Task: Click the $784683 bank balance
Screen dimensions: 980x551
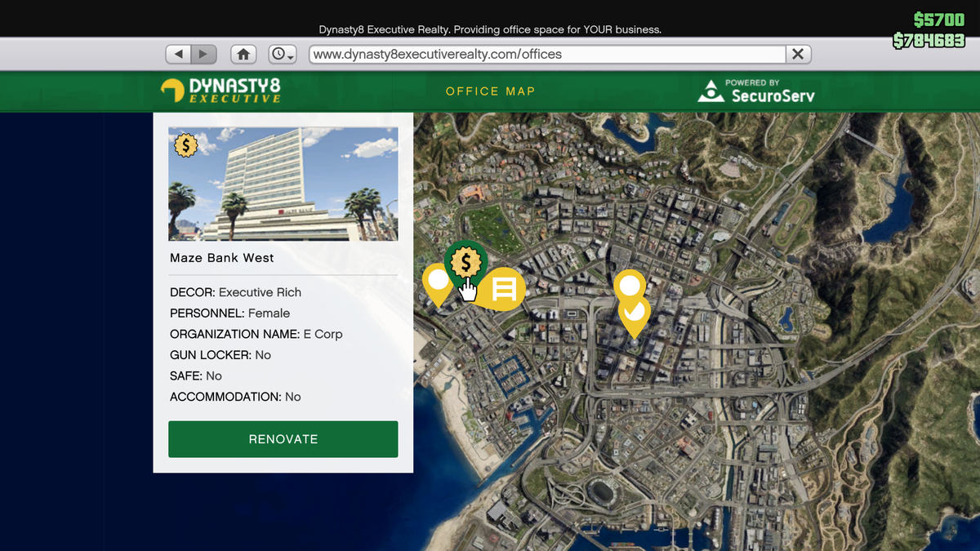Action: tap(929, 40)
